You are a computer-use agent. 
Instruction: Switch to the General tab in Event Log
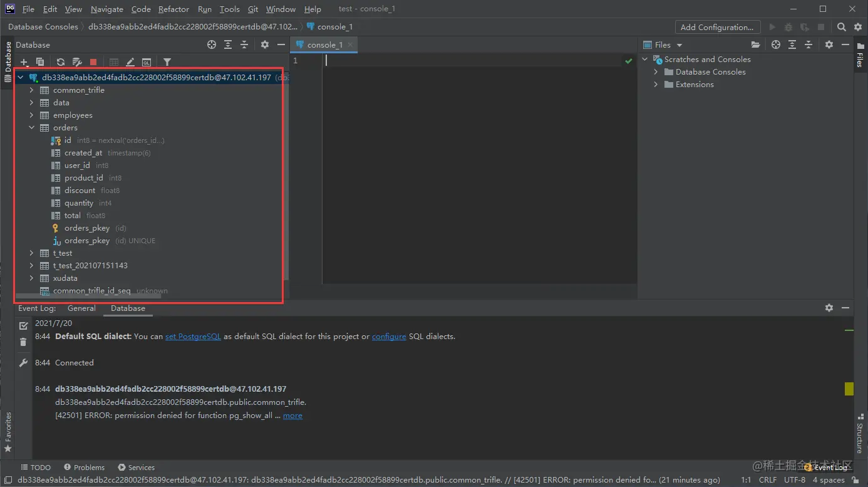(x=81, y=308)
